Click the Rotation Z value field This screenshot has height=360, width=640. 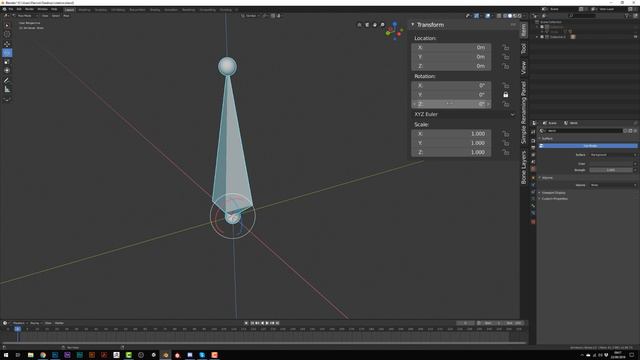pyautogui.click(x=451, y=104)
